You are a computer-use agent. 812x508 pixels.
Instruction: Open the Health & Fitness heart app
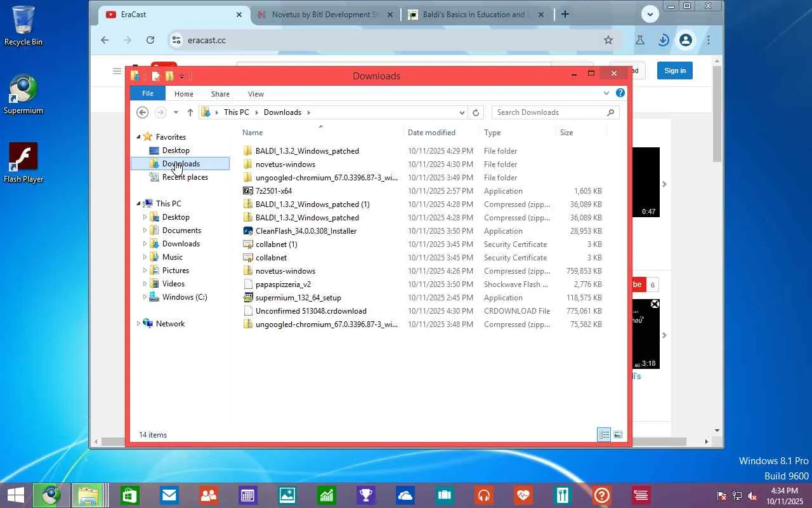[x=523, y=495]
